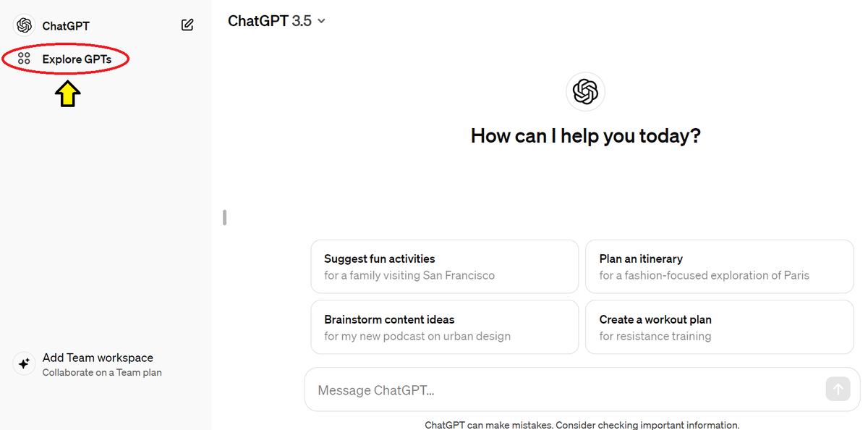The image size is (868, 430).
Task: Click the yellow upward arrow annotation
Action: pos(67,93)
